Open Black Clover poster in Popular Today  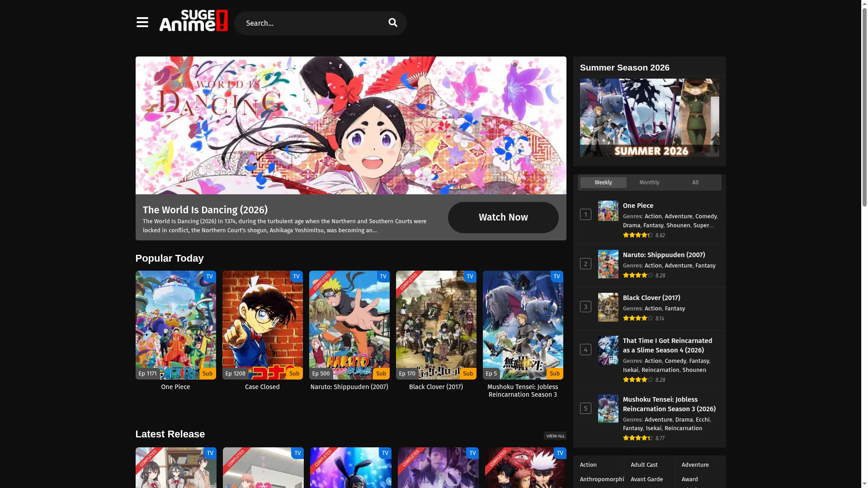(x=436, y=325)
